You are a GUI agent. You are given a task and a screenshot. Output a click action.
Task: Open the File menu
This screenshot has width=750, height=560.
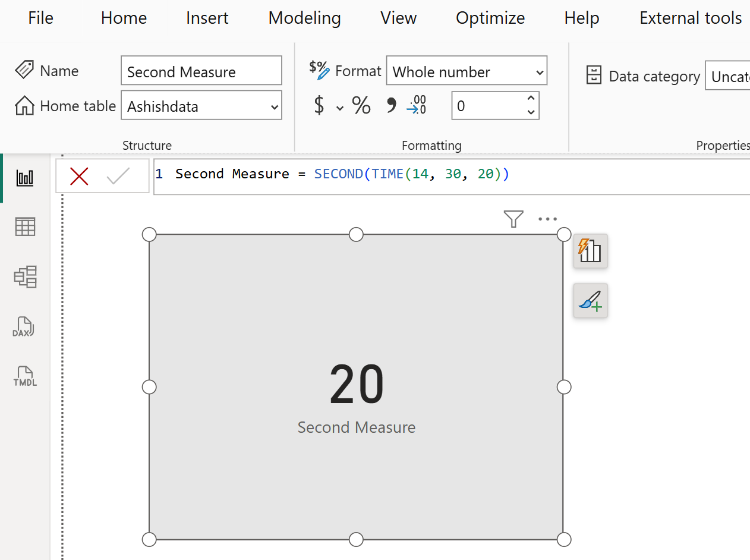pos(40,18)
